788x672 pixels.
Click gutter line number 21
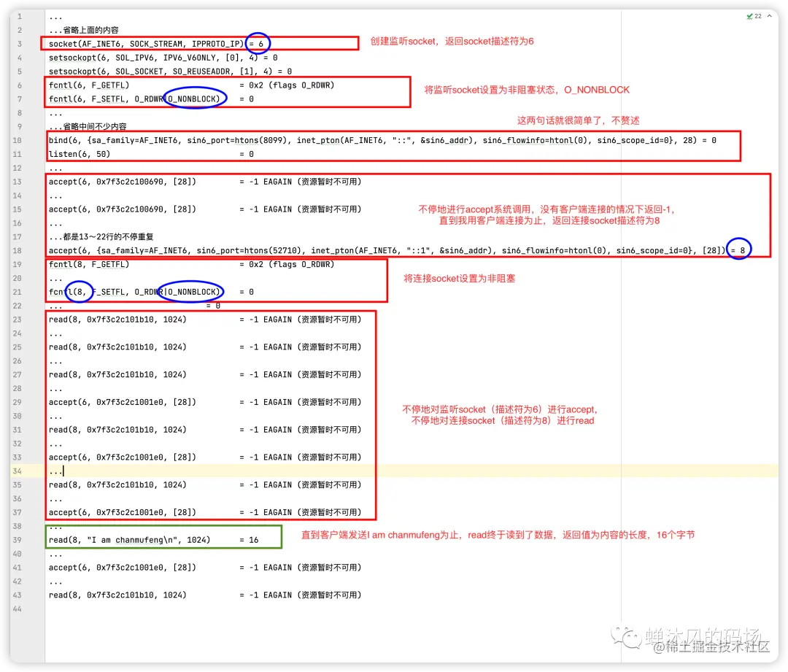coord(18,292)
